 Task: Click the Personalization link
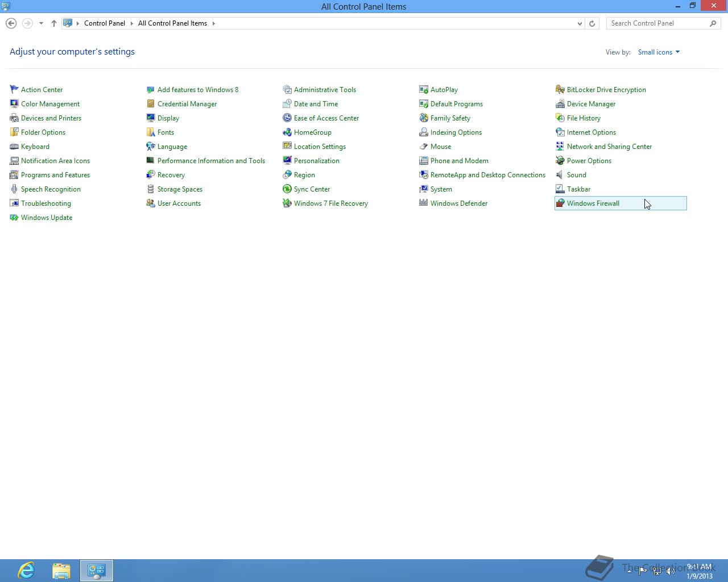(x=317, y=160)
